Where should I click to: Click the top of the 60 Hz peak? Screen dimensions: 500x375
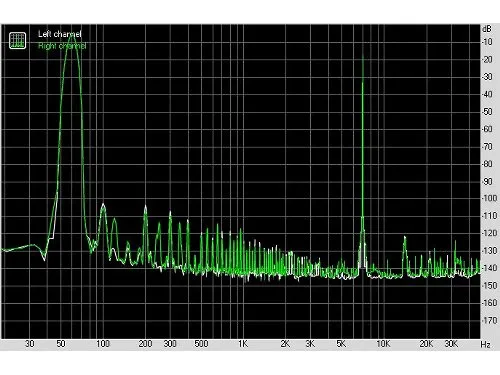click(x=72, y=35)
